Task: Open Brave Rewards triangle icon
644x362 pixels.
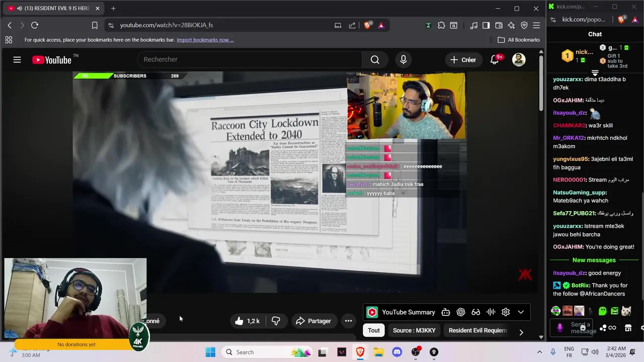Action: [x=381, y=25]
